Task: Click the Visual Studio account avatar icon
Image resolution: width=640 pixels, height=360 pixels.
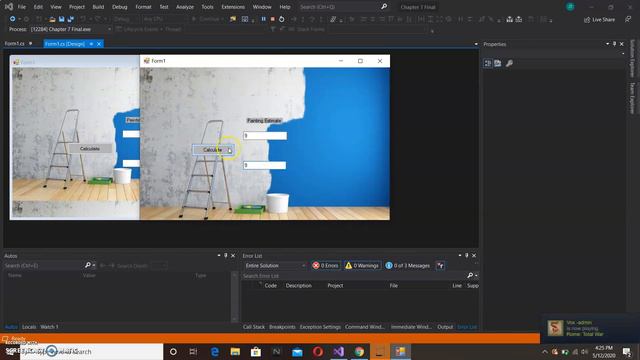Action: tap(570, 7)
